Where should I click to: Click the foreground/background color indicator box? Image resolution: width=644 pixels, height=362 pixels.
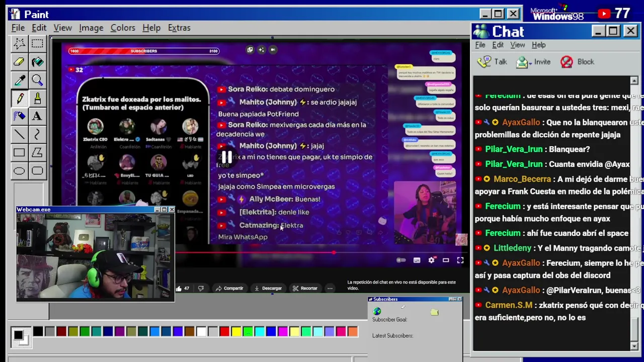(x=20, y=336)
